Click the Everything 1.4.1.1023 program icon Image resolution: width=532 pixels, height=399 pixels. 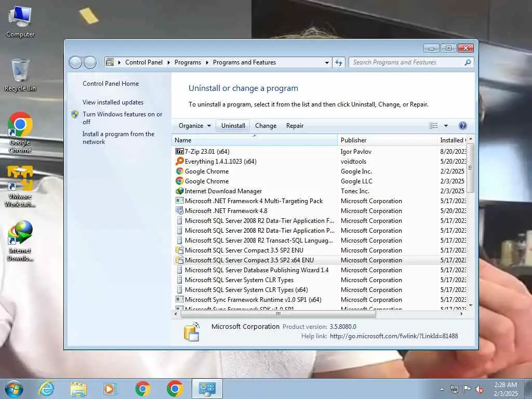[x=179, y=161]
